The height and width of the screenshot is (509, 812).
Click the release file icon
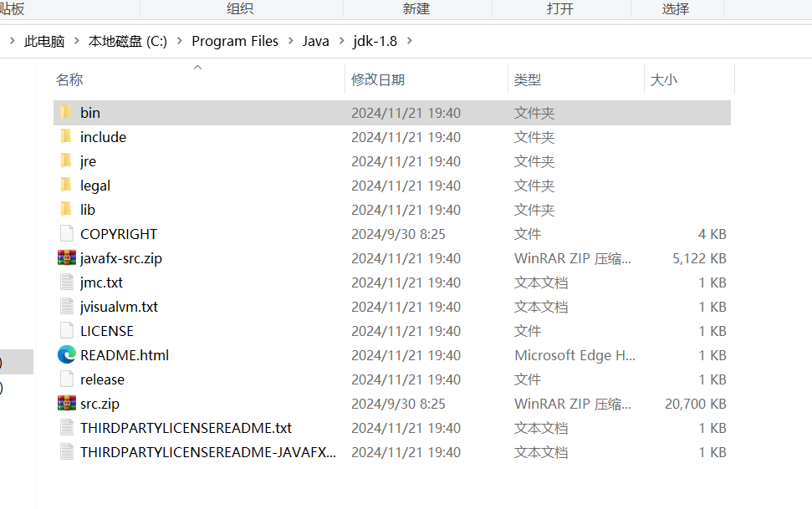click(67, 379)
